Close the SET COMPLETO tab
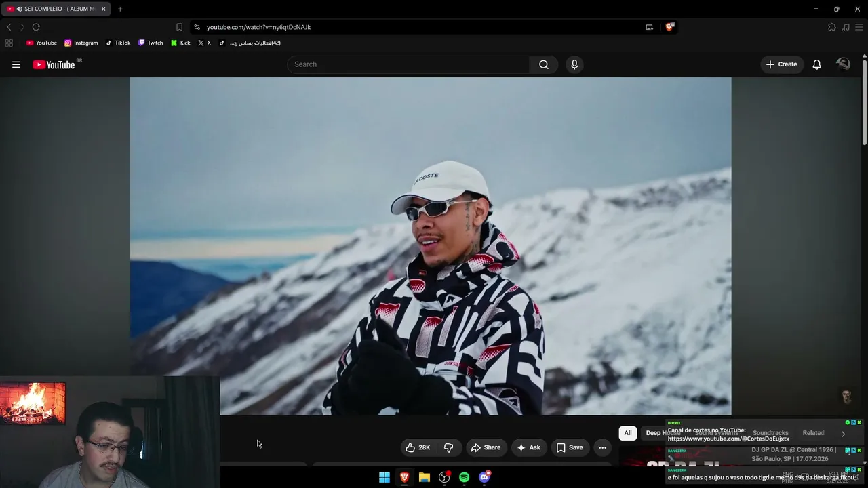Image resolution: width=868 pixels, height=488 pixels. (x=103, y=9)
